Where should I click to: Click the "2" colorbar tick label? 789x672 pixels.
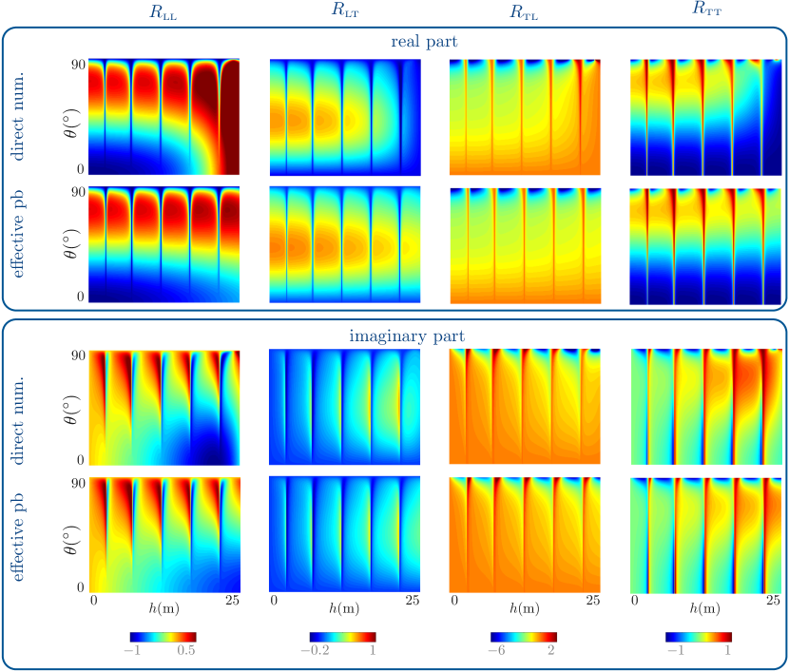551,650
